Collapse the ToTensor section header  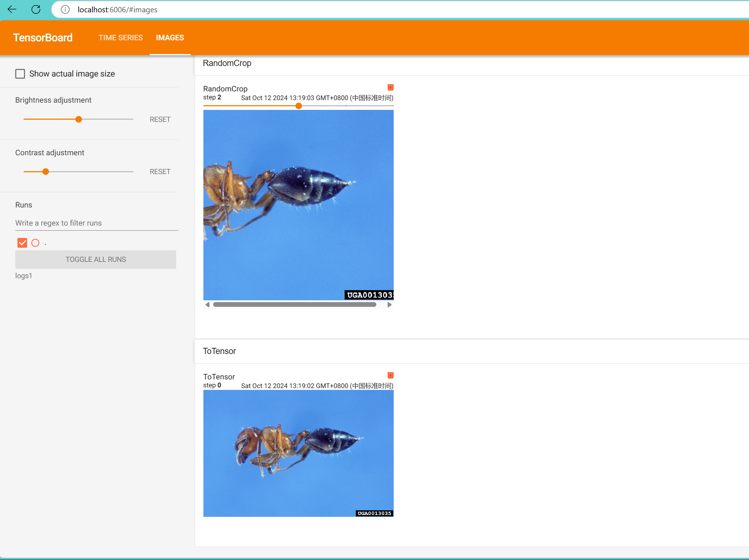click(x=219, y=351)
